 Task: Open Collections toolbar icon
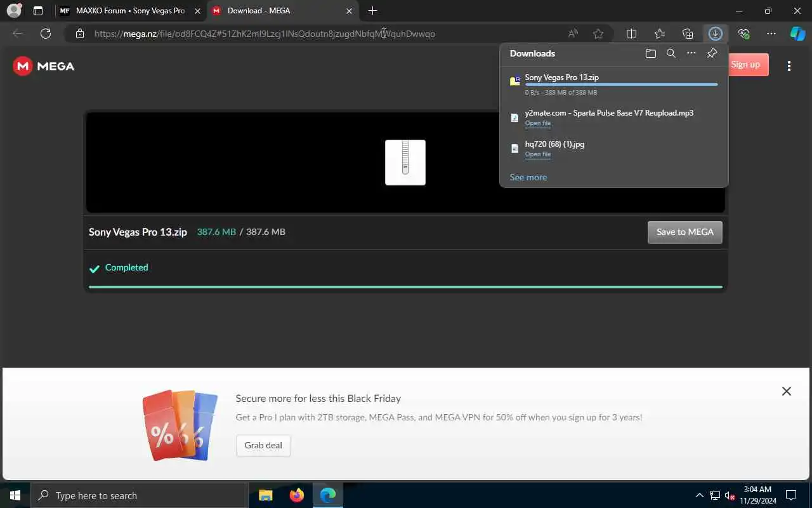[x=688, y=34]
